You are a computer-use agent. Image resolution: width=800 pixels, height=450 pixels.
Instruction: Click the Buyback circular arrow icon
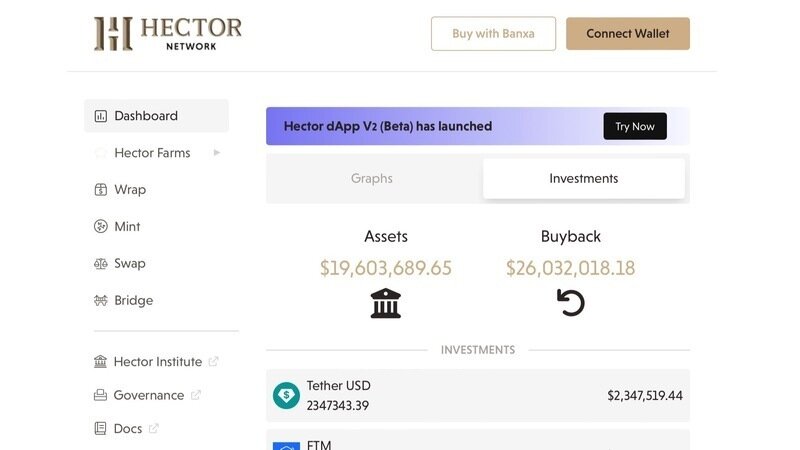point(571,302)
